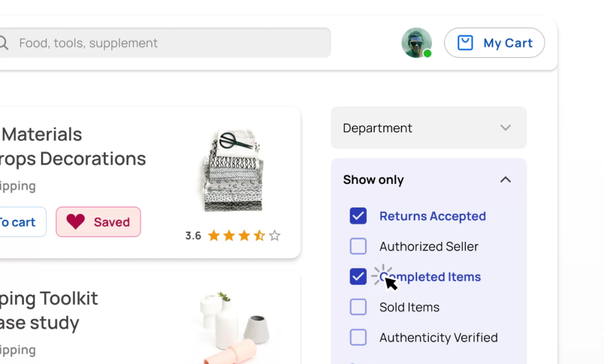Click the first rating star
Viewport: 604px width, 364px height.
pyautogui.click(x=214, y=236)
